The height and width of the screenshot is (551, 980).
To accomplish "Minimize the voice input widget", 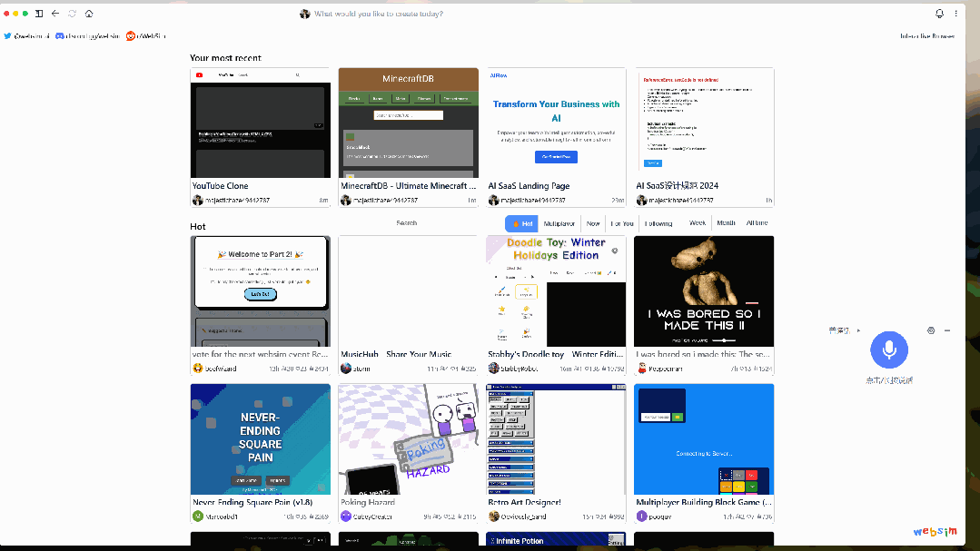I will pyautogui.click(x=947, y=330).
